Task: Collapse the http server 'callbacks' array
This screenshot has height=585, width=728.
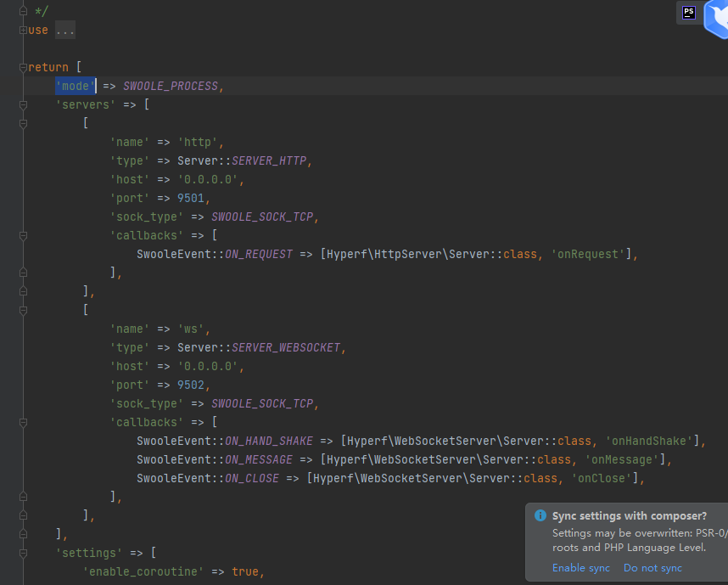Action: 24,235
